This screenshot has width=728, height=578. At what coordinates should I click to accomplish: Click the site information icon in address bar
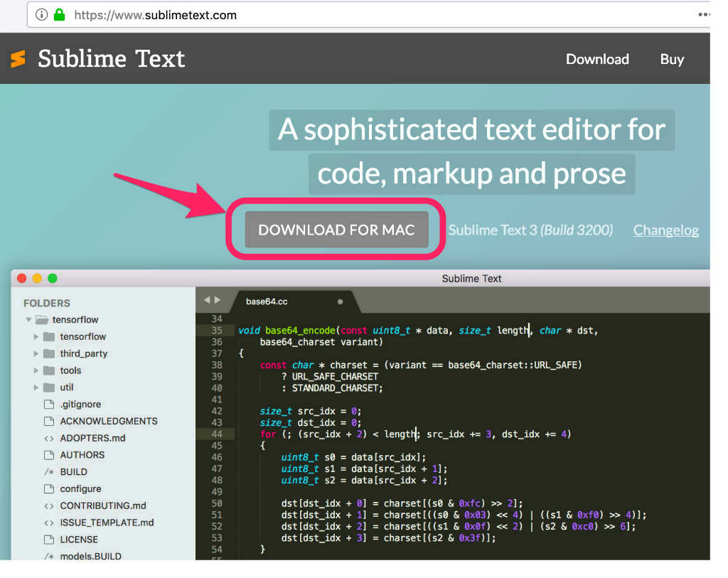point(41,15)
